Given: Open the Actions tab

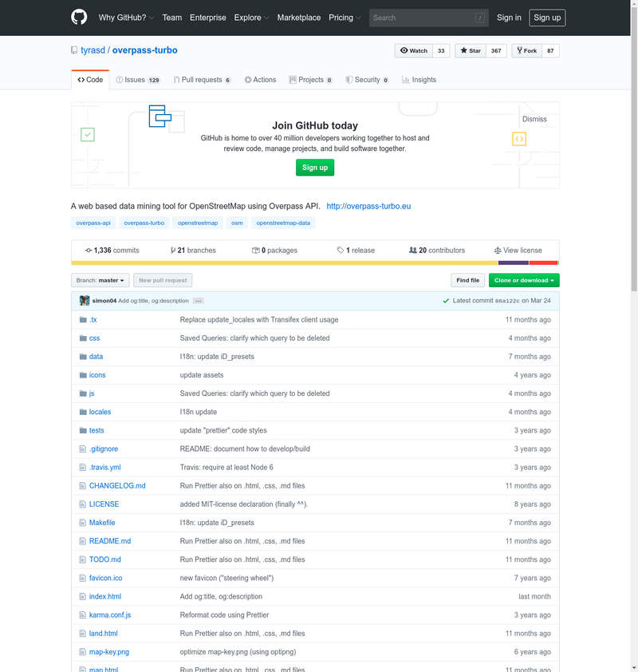Looking at the screenshot, I should pos(260,80).
